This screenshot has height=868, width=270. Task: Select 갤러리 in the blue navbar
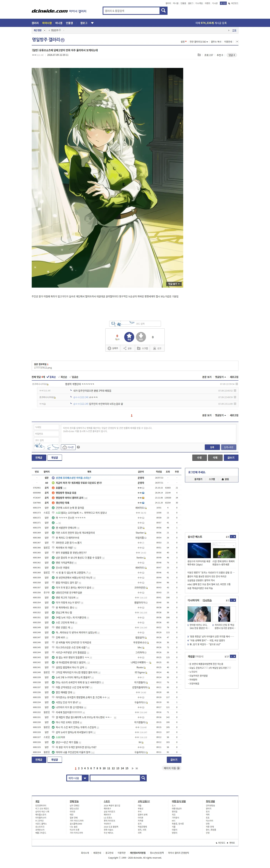tap(35, 23)
